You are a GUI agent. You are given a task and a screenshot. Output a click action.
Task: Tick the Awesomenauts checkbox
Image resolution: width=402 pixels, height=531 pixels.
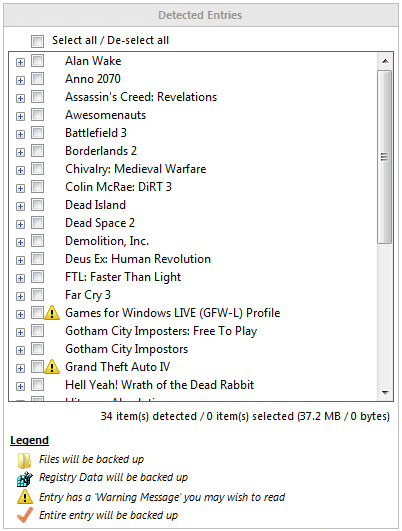coord(37,115)
